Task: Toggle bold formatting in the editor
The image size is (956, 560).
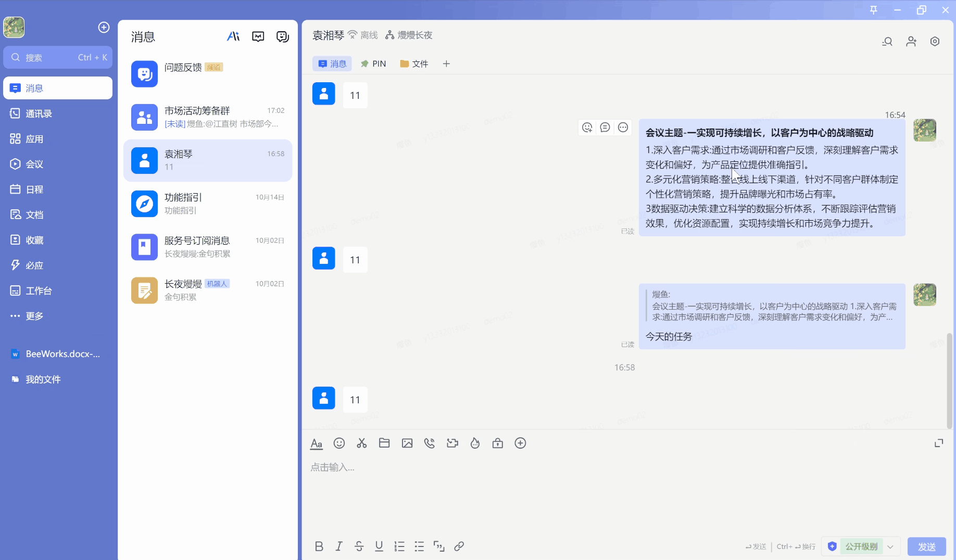Action: pos(319,546)
